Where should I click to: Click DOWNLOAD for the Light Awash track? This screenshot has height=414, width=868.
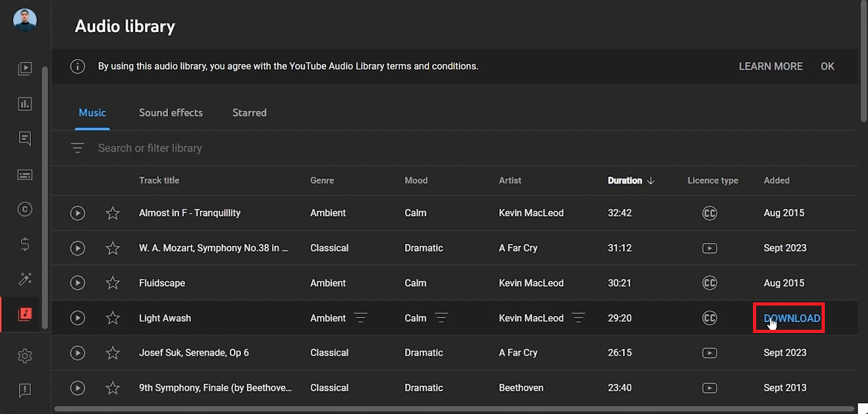pos(792,318)
